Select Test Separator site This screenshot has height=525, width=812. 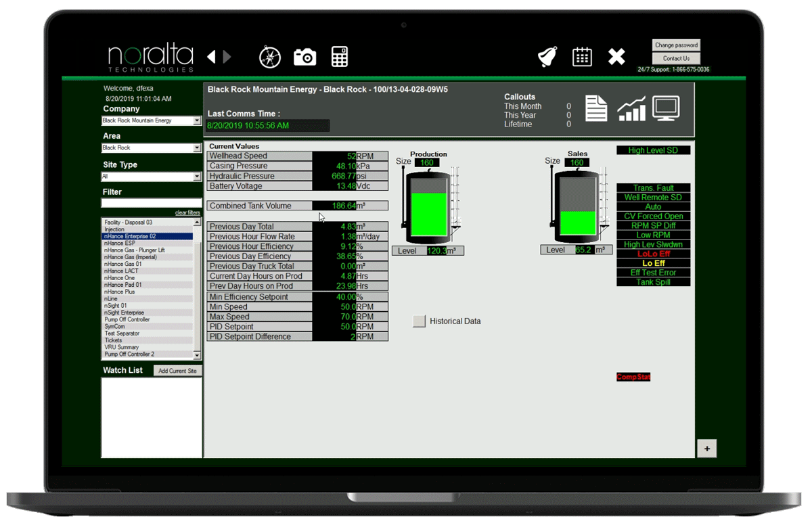pyautogui.click(x=148, y=334)
